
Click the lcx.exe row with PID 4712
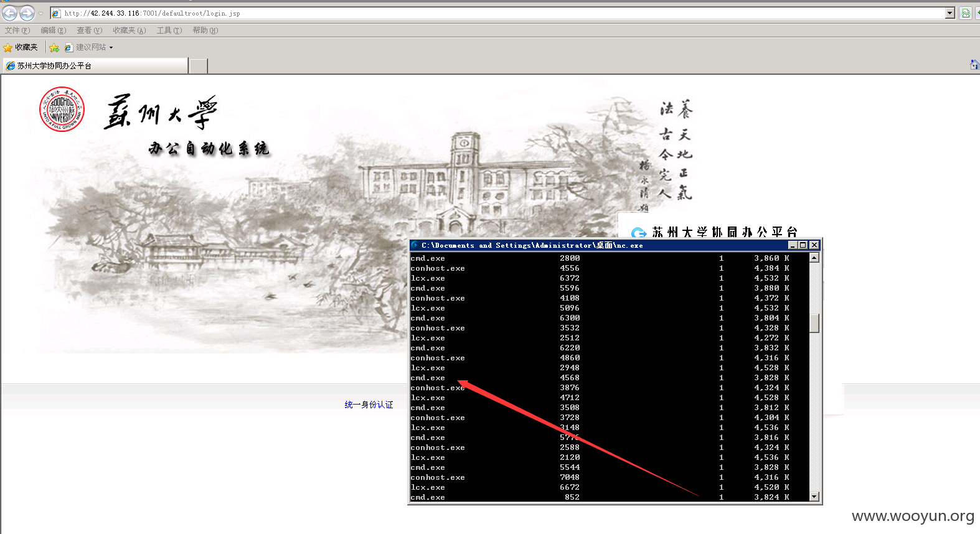coord(600,398)
